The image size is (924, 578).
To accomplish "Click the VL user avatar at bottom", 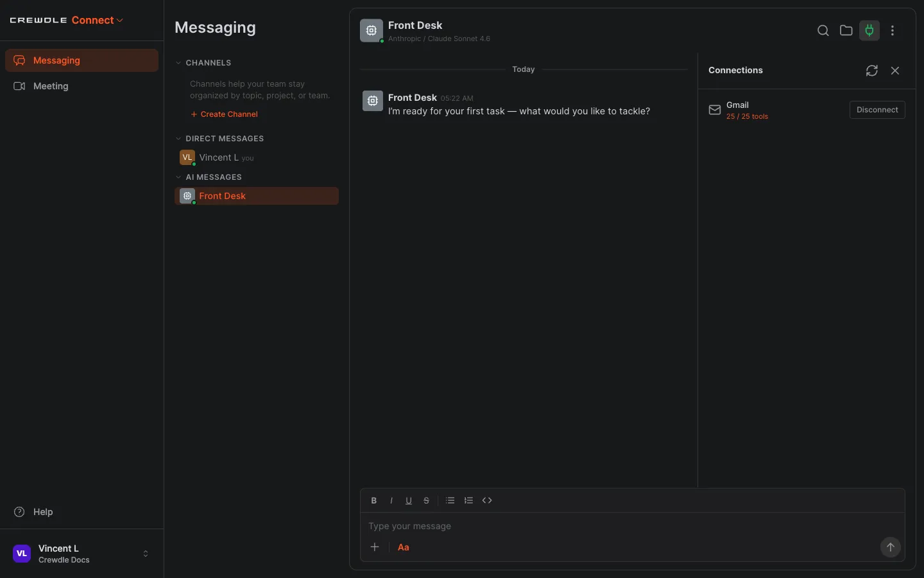I will pyautogui.click(x=22, y=554).
